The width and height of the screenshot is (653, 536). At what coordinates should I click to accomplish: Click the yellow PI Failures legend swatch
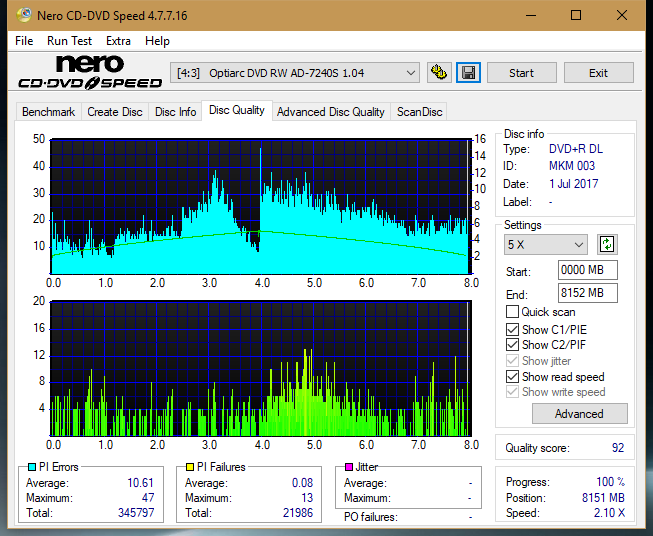click(190, 467)
